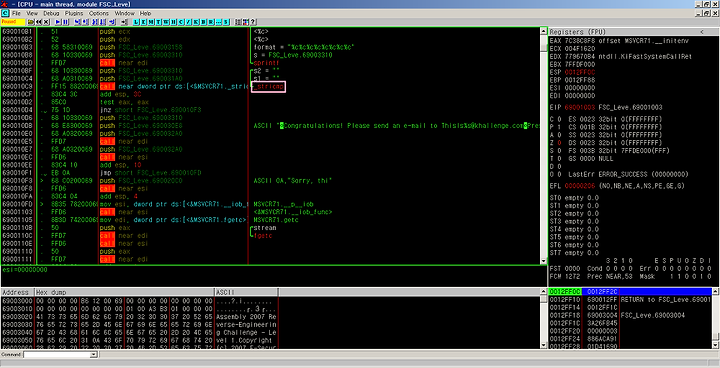Screen dimensions: 720x368
Task: Focus the Command input field
Action: pyautogui.click(x=57, y=355)
